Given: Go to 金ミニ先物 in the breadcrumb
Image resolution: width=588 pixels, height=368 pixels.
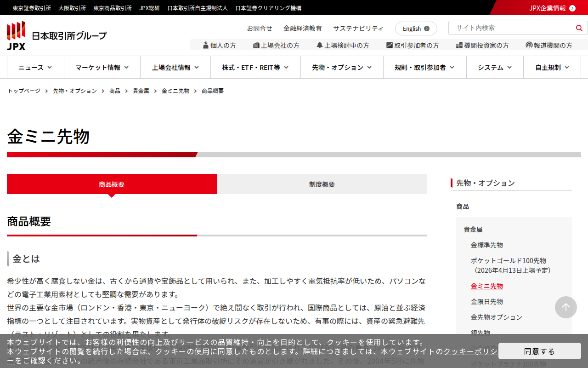Looking at the screenshot, I should 175,91.
